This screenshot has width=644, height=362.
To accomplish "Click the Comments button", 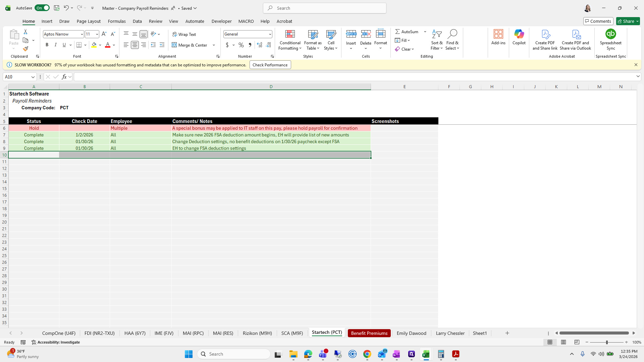I will pyautogui.click(x=598, y=21).
